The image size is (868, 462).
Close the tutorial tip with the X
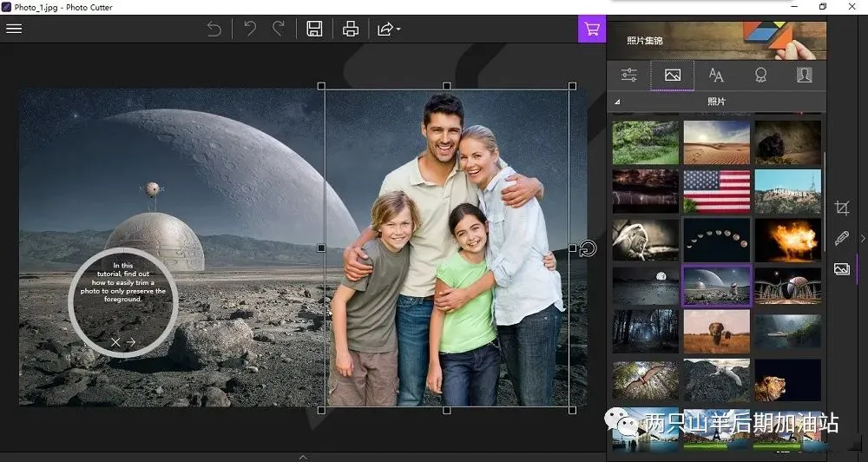coord(115,342)
